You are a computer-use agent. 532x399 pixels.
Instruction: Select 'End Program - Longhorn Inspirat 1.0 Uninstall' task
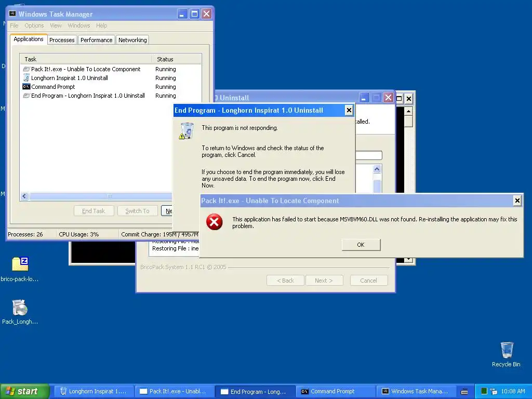(x=88, y=96)
